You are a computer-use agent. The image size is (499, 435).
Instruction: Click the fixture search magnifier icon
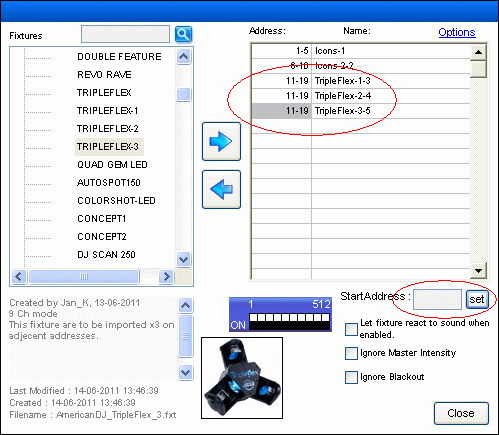pos(183,34)
